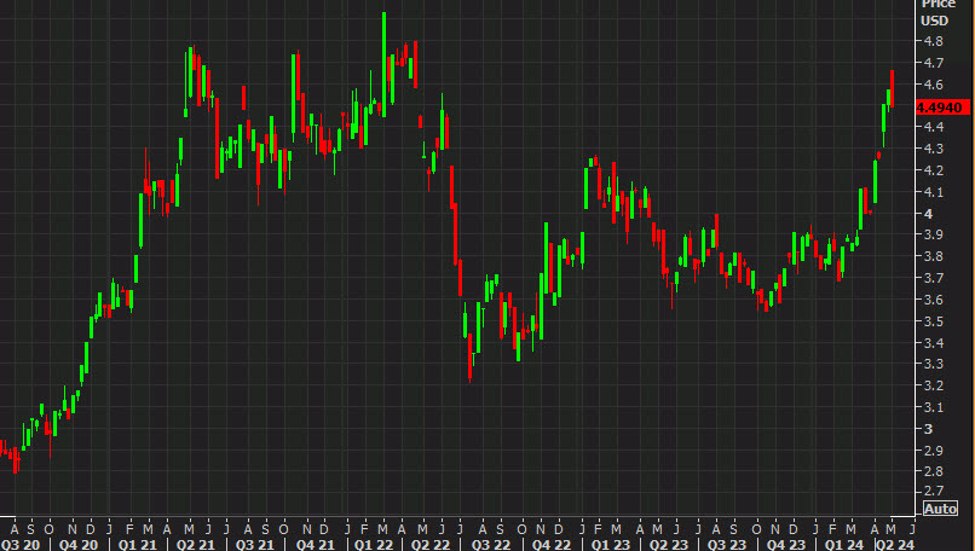Select the Q2 24 quarter label

point(894,544)
